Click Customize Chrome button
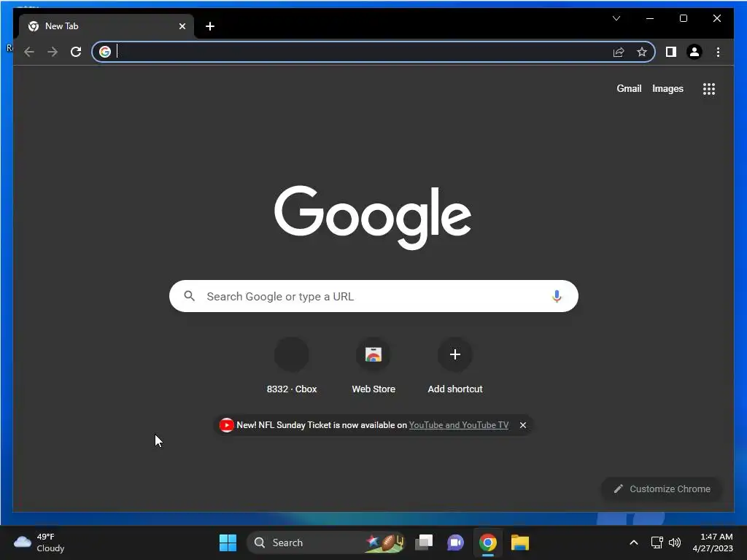 (x=662, y=489)
